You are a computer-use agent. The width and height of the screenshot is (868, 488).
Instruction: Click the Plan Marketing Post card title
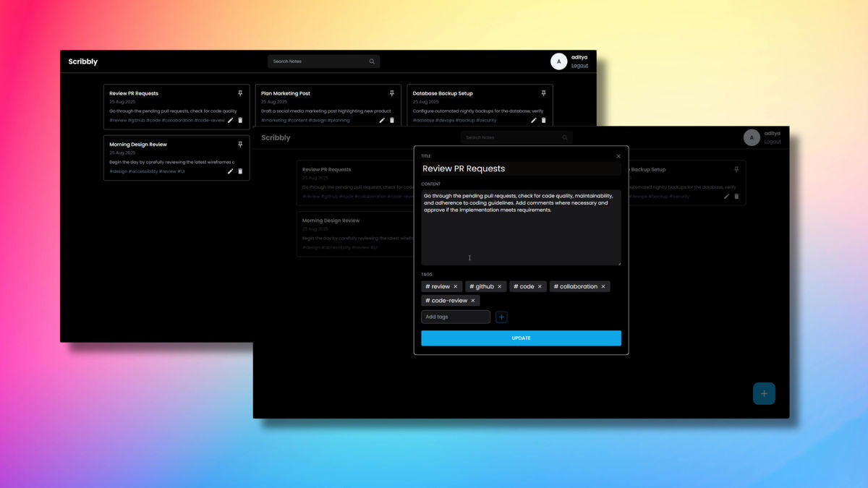286,93
